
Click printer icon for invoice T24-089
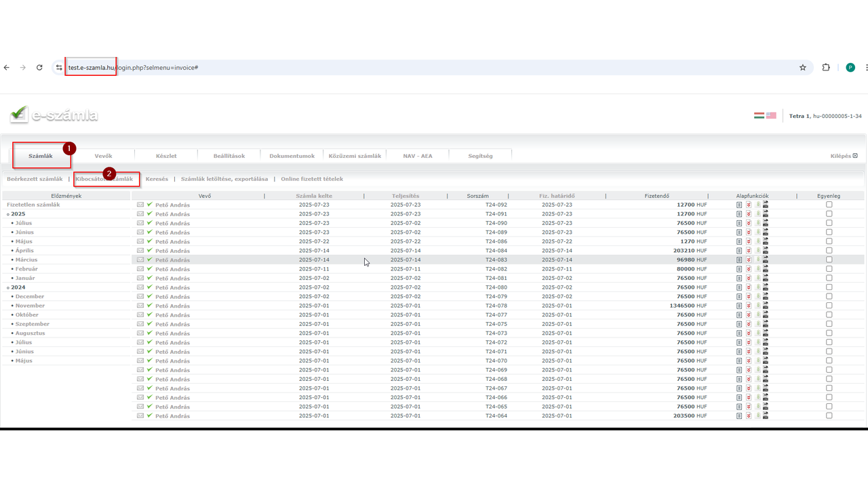coord(766,232)
